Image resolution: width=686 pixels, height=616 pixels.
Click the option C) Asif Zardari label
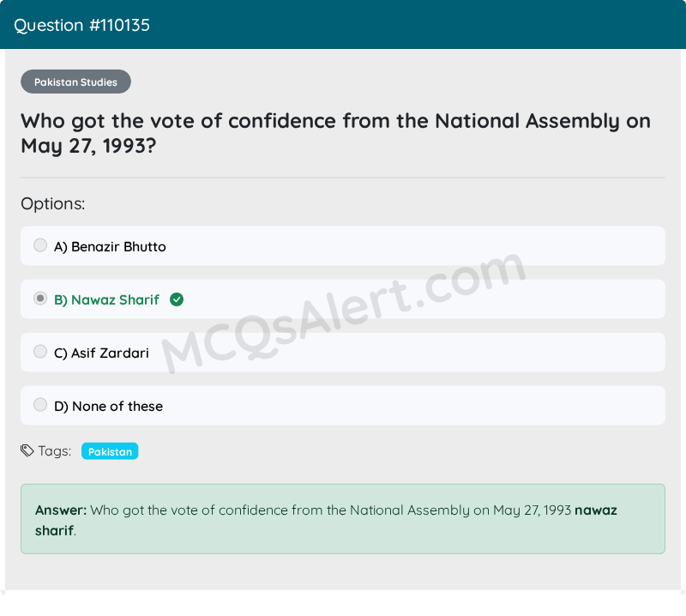[x=101, y=353]
